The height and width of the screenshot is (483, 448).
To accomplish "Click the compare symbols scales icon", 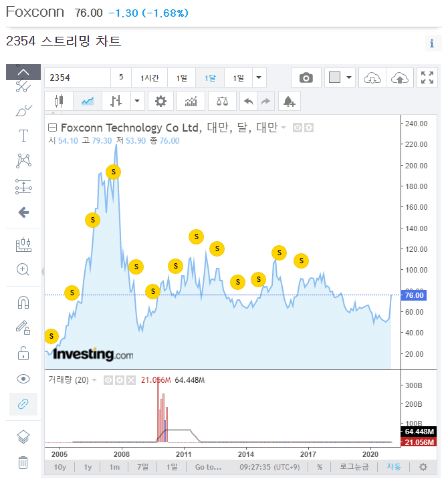I will 222,101.
